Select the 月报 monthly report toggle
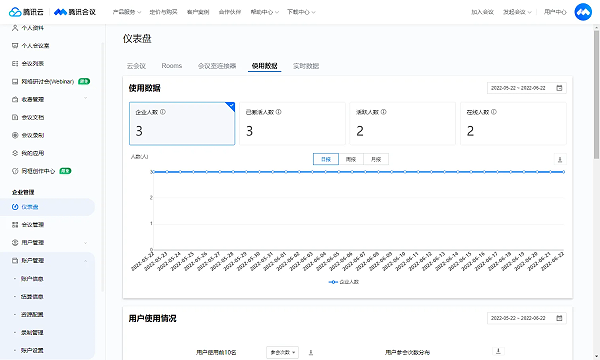The height and width of the screenshot is (360, 600). point(376,159)
